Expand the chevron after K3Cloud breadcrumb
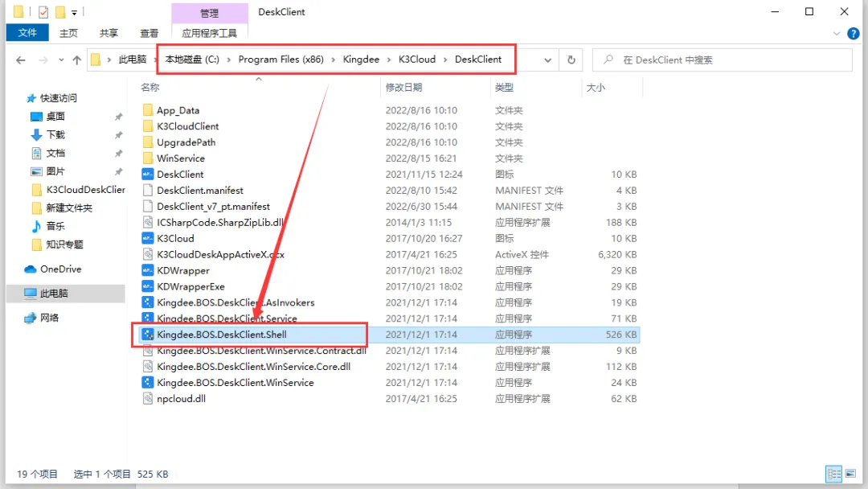 (445, 60)
